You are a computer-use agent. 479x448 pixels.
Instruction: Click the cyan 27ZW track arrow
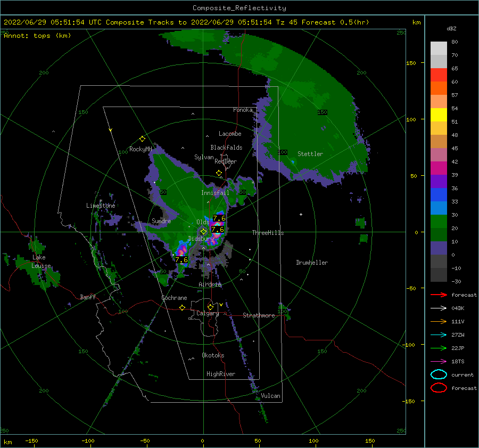pyautogui.click(x=439, y=335)
